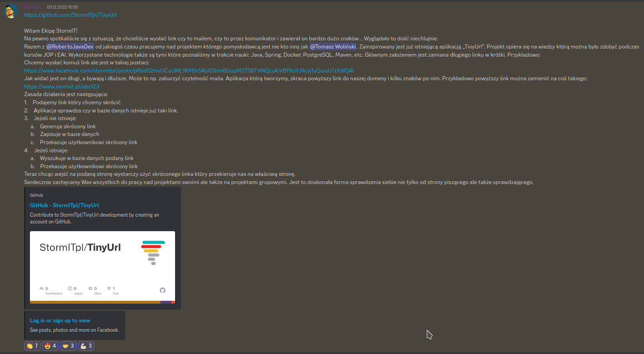Toggle the heart-eyes emoji reaction
The width and height of the screenshot is (644, 354).
(x=50, y=346)
